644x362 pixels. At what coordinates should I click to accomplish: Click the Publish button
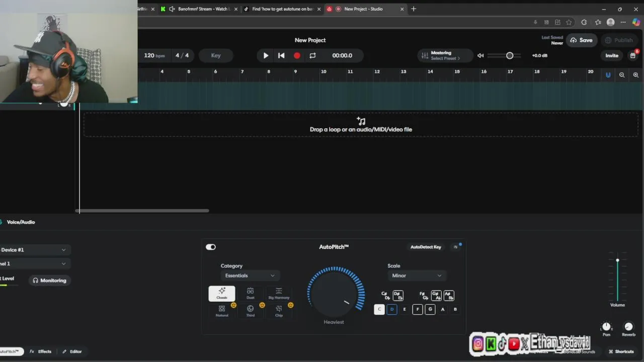[619, 40]
